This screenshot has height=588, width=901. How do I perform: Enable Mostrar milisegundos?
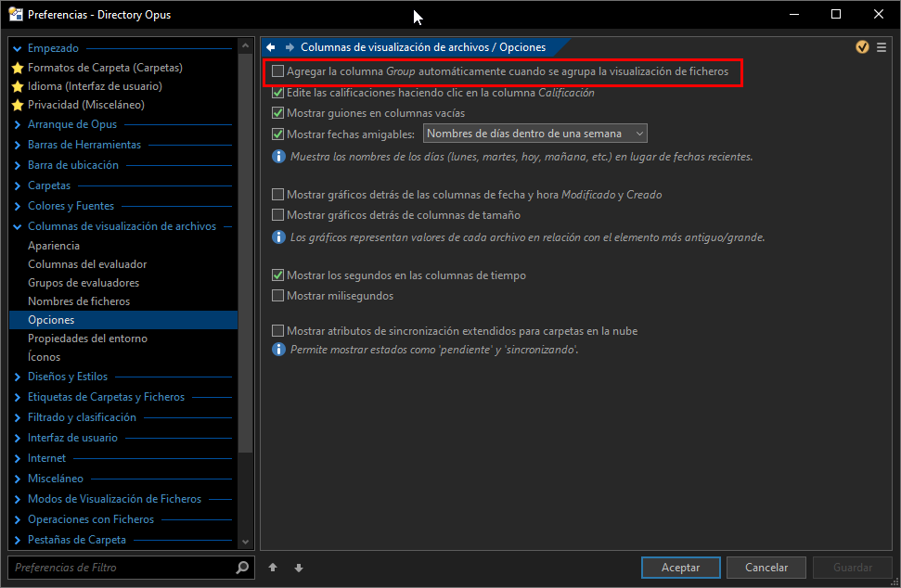(278, 296)
